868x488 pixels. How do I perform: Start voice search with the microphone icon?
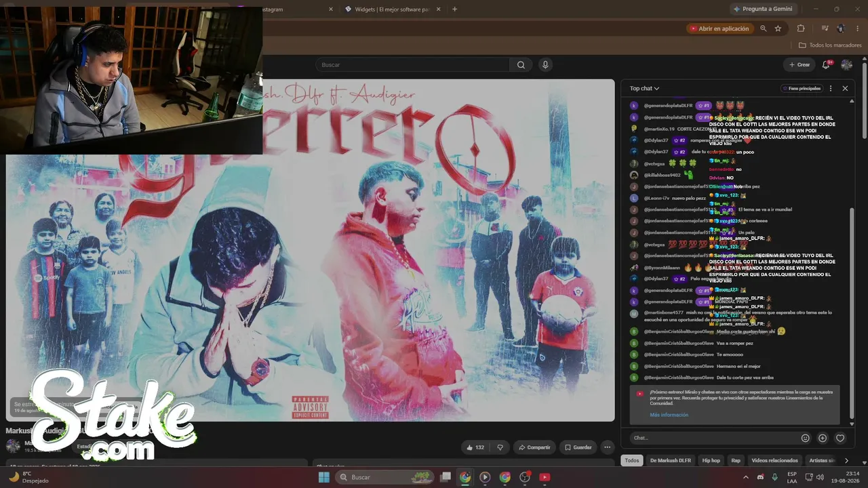tap(545, 65)
